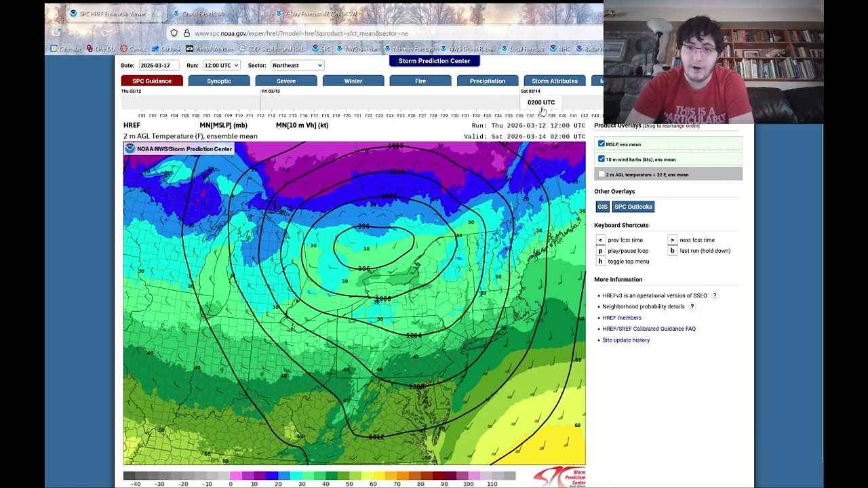Click the Date input field
Screen dimensions: 868x488
[159, 65]
